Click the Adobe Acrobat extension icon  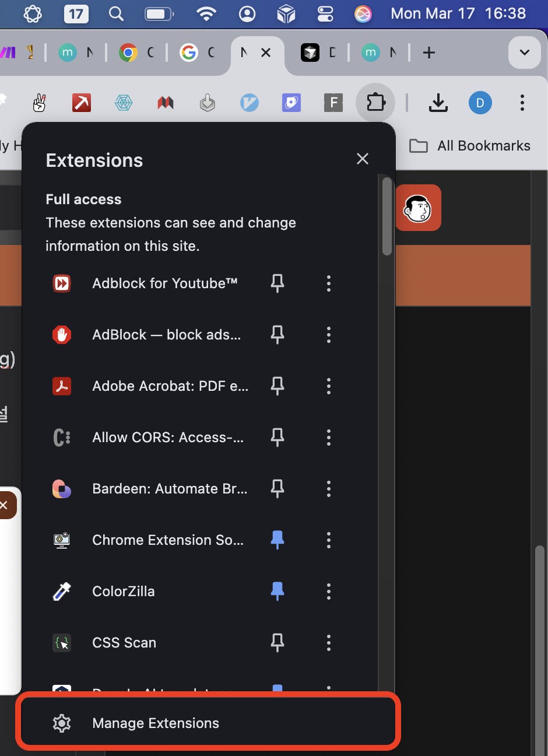tap(62, 386)
